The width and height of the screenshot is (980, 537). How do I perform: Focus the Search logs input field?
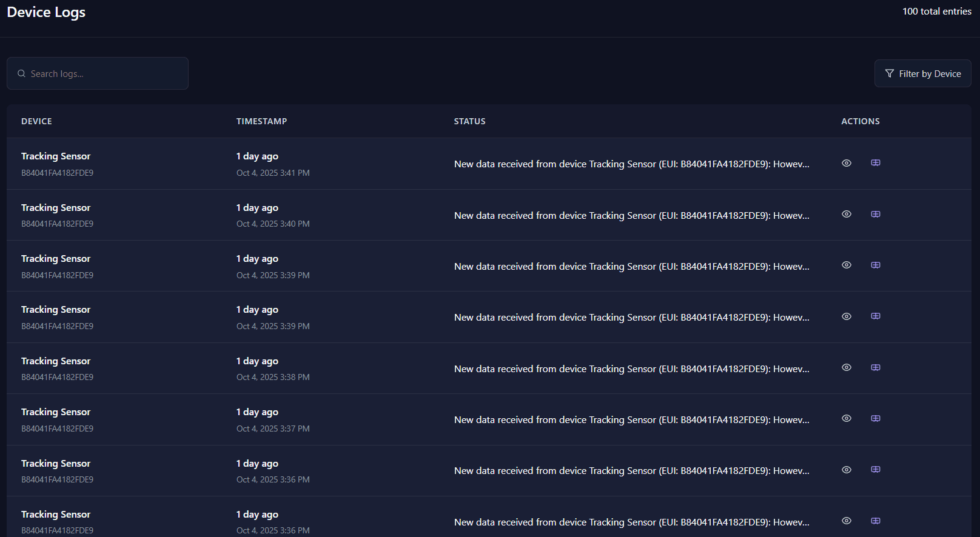(x=103, y=73)
